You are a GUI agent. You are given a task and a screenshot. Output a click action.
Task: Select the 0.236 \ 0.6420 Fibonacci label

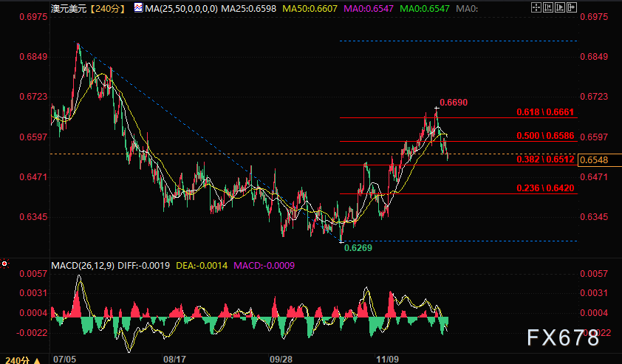(x=545, y=188)
